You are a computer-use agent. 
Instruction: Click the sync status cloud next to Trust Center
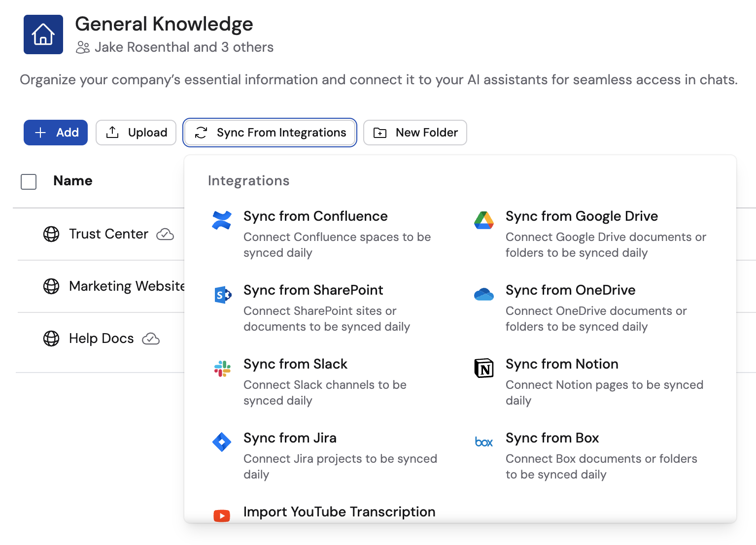166,235
